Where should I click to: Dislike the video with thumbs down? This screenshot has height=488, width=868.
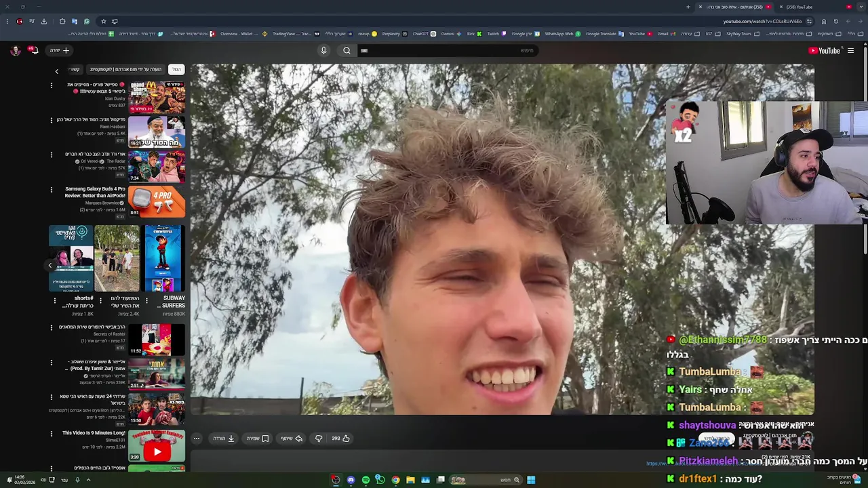pyautogui.click(x=319, y=439)
